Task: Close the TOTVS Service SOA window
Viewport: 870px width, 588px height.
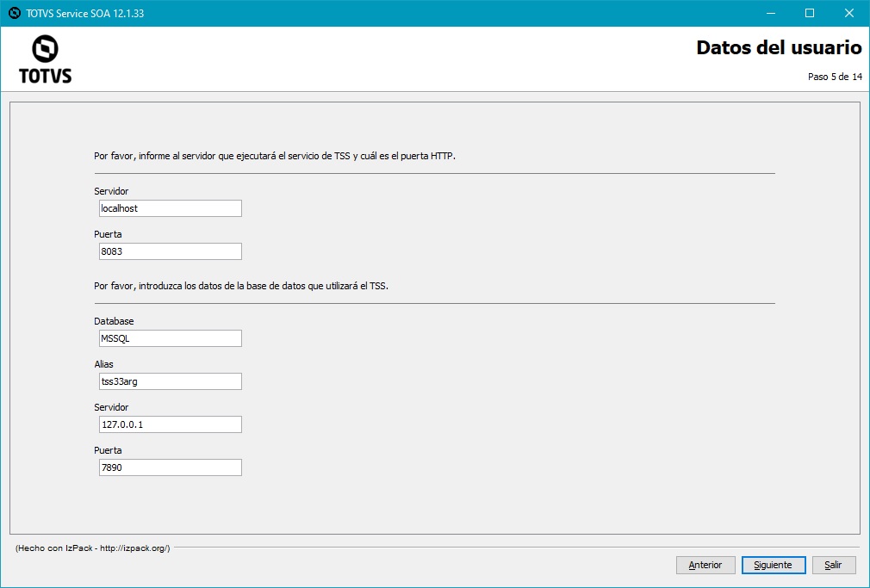Action: [849, 13]
